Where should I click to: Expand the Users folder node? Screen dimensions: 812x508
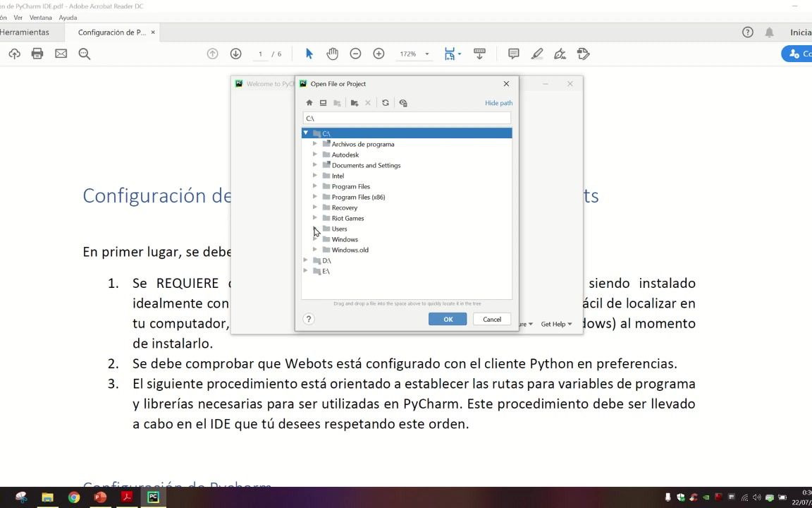(315, 229)
